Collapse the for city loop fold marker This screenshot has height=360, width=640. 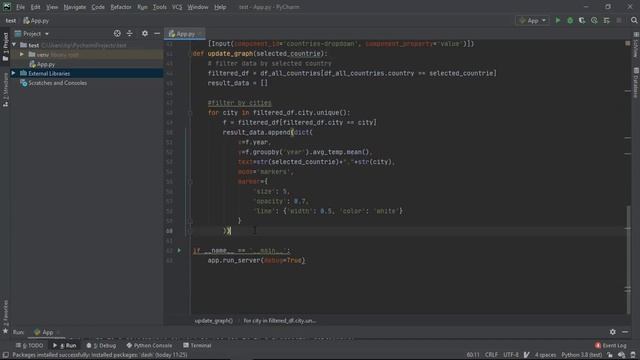click(x=190, y=113)
